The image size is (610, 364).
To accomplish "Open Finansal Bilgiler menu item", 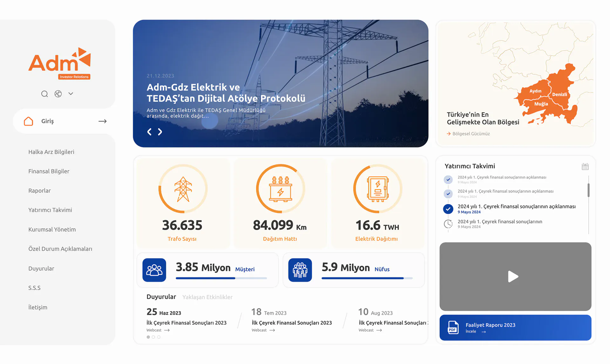I will coord(49,171).
